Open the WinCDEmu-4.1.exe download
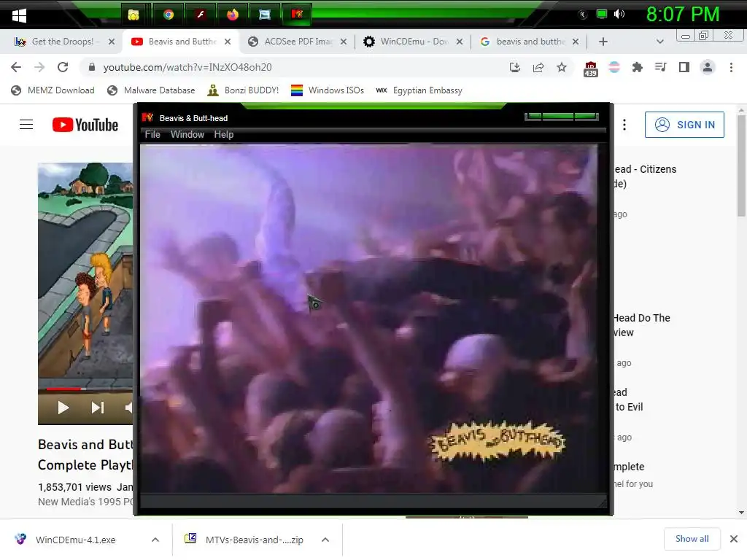Screen dimensions: 747x560 tap(75, 540)
